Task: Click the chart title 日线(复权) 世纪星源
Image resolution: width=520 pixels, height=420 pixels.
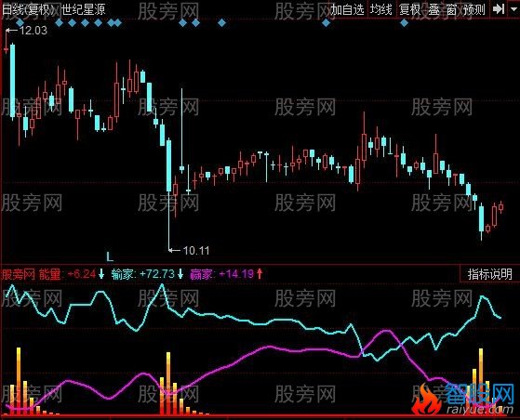Action: click(x=53, y=9)
